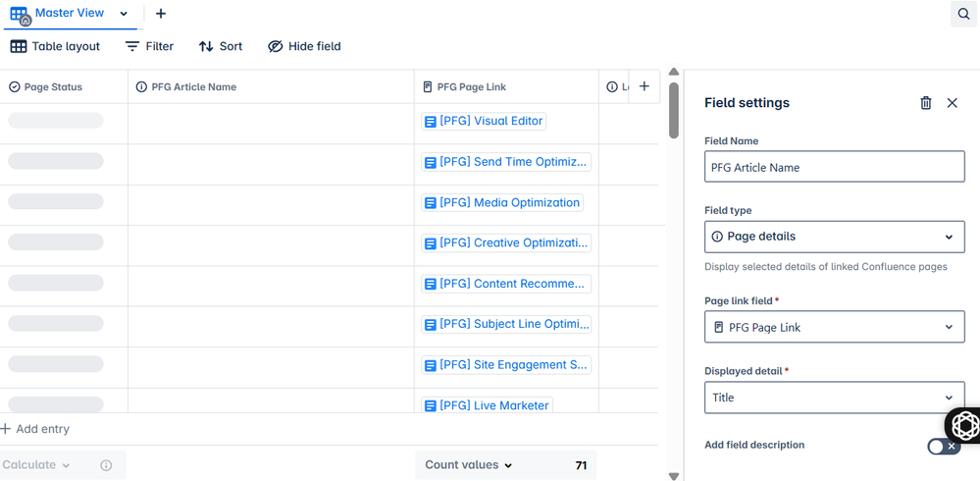This screenshot has height=481, width=980.
Task: Open the [PFG] Visual Editor page link
Action: tap(490, 121)
